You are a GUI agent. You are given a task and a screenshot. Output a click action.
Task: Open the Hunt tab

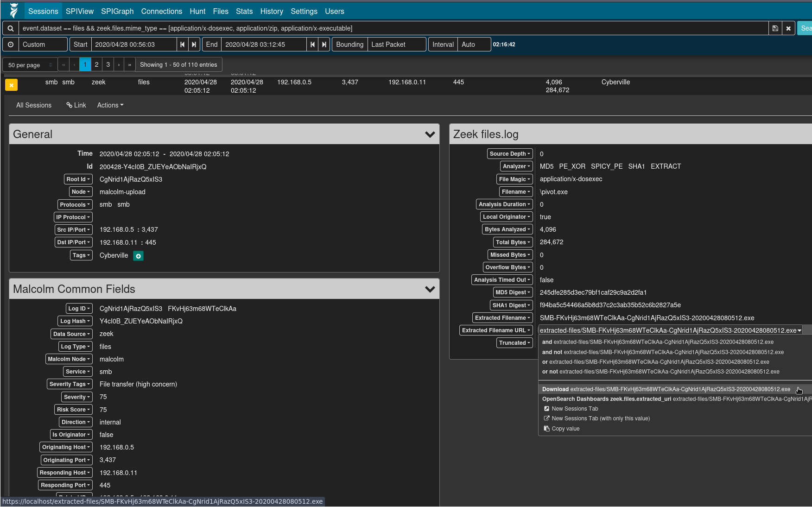pos(197,11)
